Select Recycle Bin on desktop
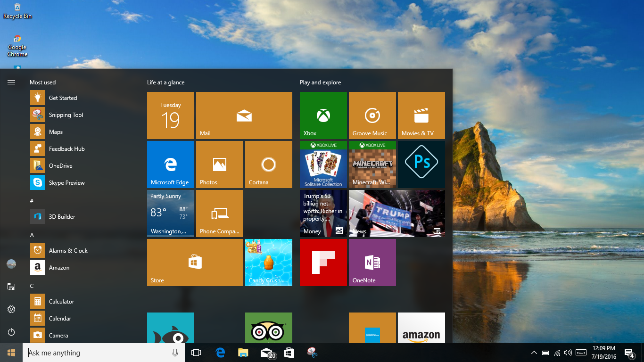This screenshot has height=362, width=644. pos(17,11)
